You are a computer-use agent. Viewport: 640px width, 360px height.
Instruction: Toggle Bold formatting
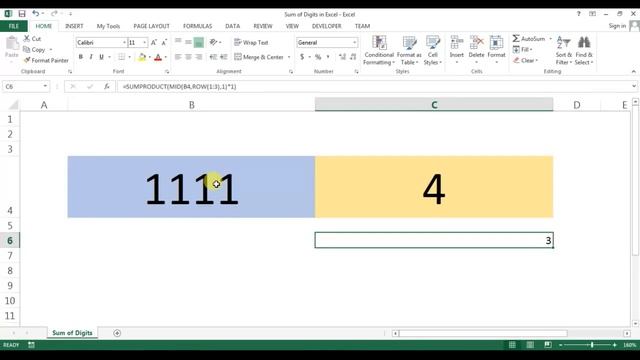point(80,57)
